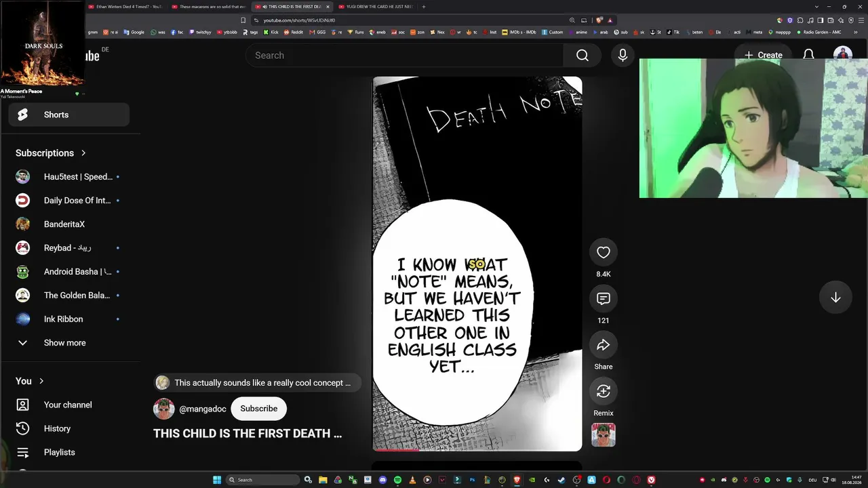Click the Create button
Image resolution: width=868 pixels, height=488 pixels.
pyautogui.click(x=763, y=55)
